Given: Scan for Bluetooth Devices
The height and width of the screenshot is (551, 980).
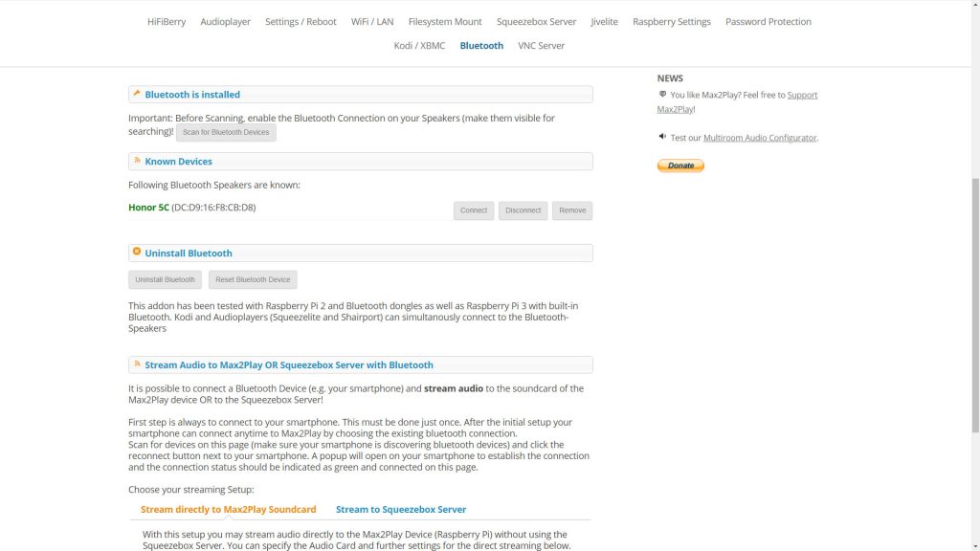Looking at the screenshot, I should (x=226, y=132).
